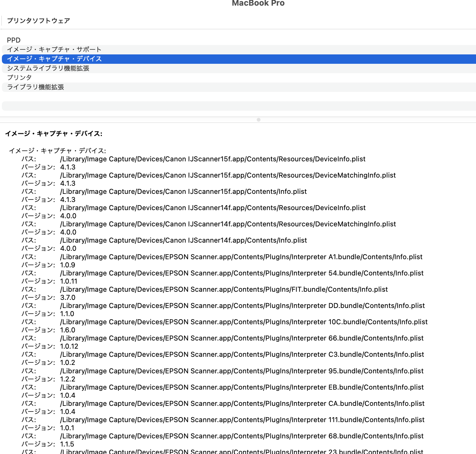Choose the プリンタ row in the list

coord(239,78)
